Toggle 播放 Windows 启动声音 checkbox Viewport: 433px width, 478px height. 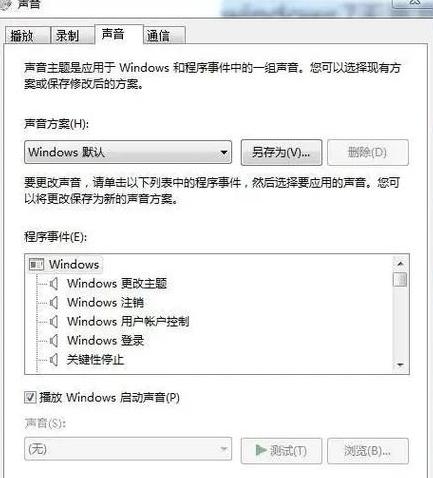[30, 397]
